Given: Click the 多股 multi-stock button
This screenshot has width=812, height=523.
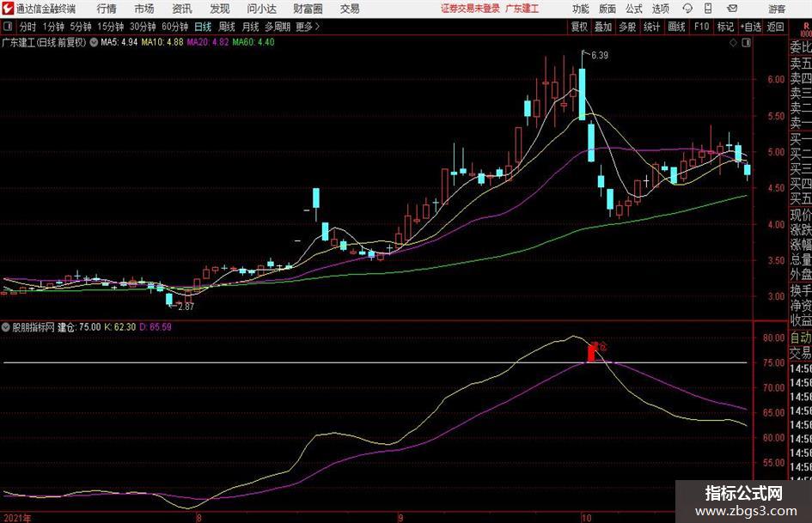Looking at the screenshot, I should (x=627, y=27).
